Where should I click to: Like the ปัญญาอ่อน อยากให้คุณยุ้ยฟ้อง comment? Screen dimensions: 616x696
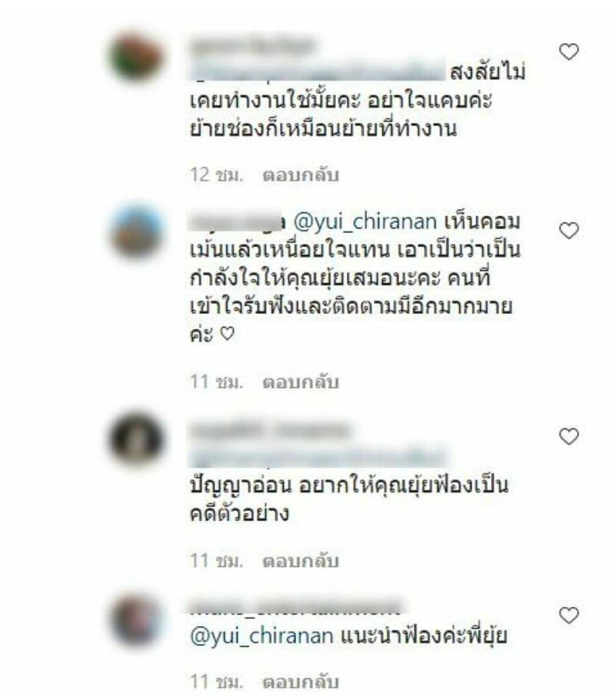tap(568, 436)
